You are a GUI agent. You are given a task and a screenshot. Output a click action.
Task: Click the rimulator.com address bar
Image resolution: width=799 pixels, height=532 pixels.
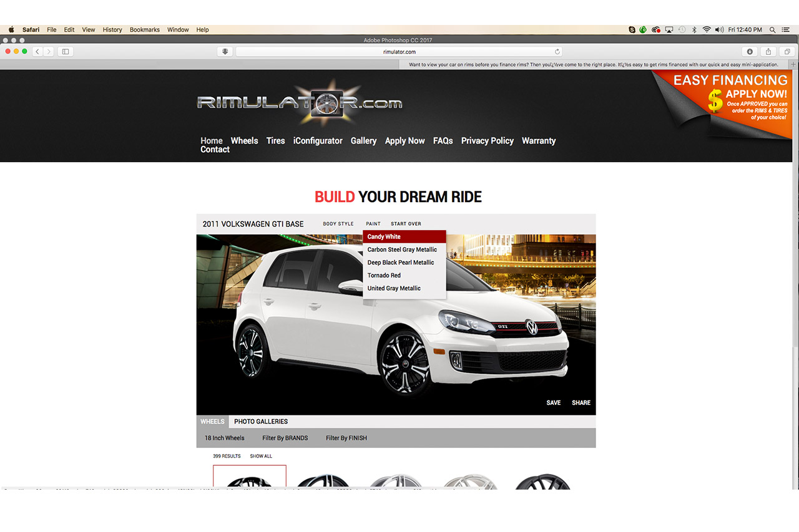click(x=399, y=52)
